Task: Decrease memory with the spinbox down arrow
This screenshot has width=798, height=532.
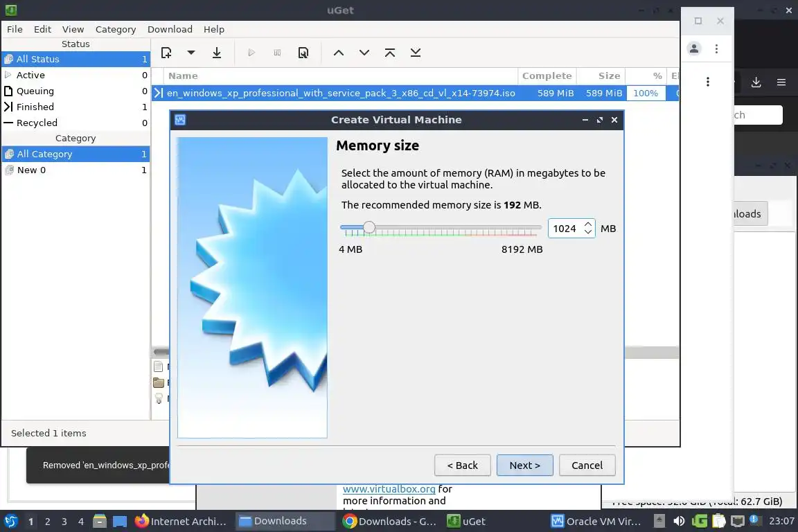Action: pos(588,233)
